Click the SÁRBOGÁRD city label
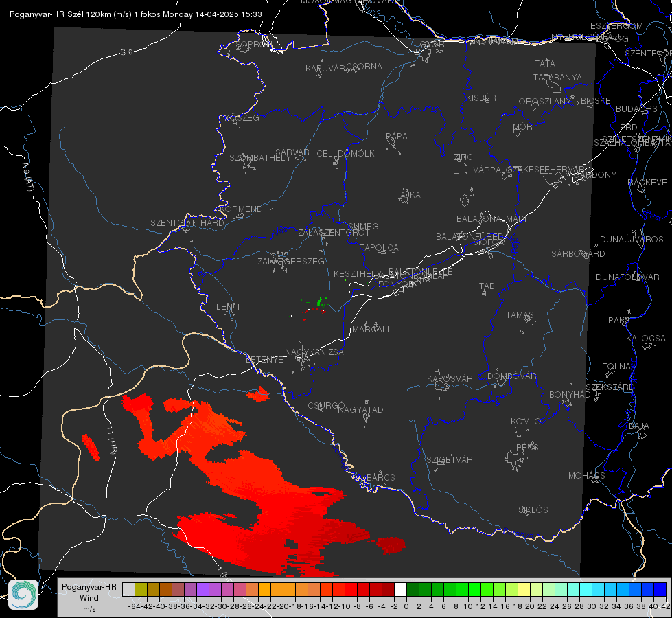Image resolution: width=672 pixels, height=618 pixels. 578,254
